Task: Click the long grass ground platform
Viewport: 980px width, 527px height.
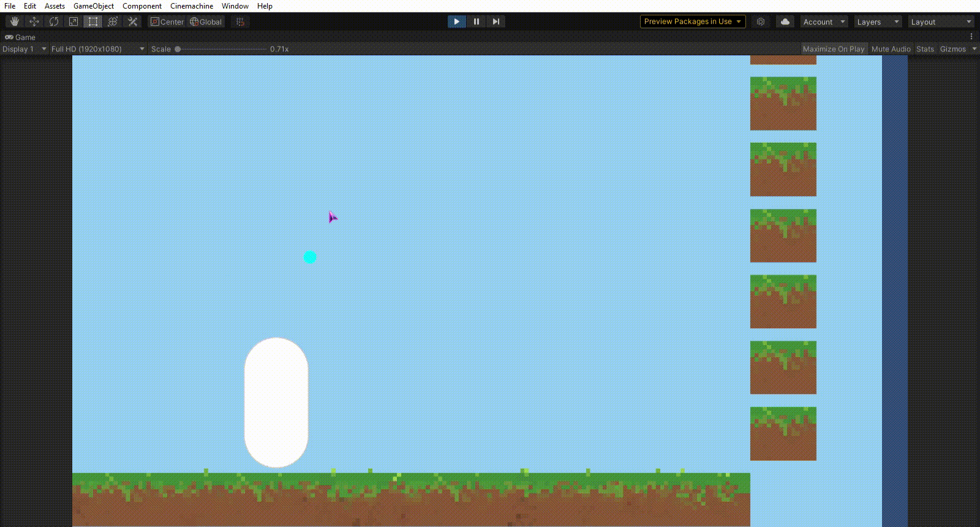Action: coord(411,499)
